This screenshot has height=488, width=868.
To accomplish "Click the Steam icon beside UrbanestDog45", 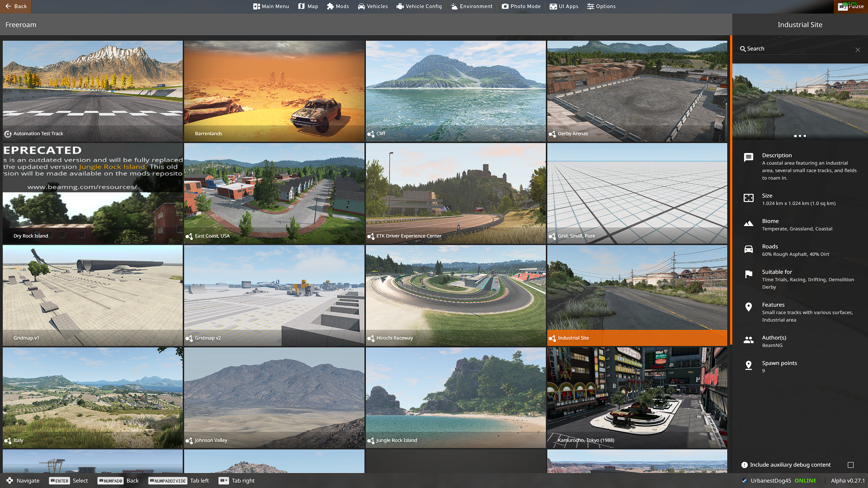I will (x=745, y=481).
